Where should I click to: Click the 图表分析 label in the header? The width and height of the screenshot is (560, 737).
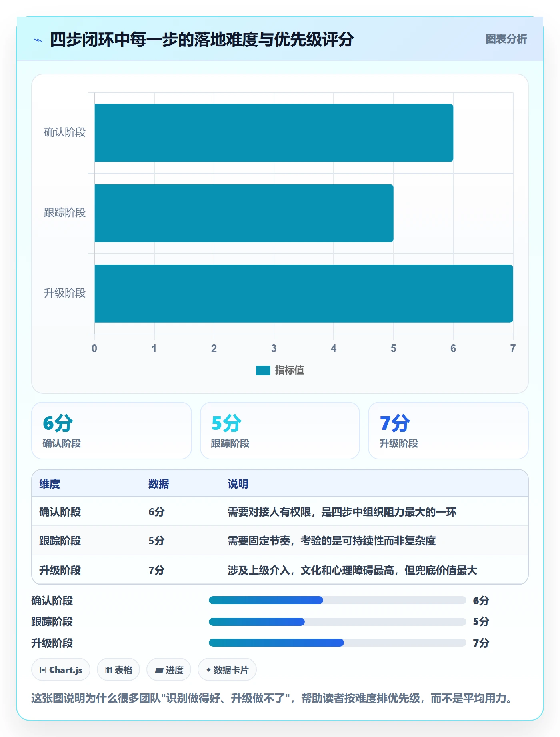tap(506, 39)
